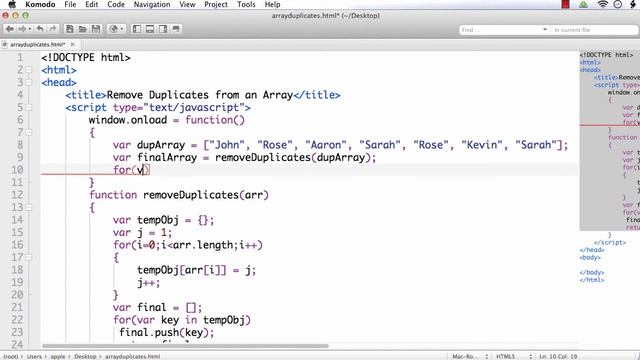Click the 'root' breadcrumb in status bar
This screenshot has width=640, height=360.
pyautogui.click(x=11, y=356)
